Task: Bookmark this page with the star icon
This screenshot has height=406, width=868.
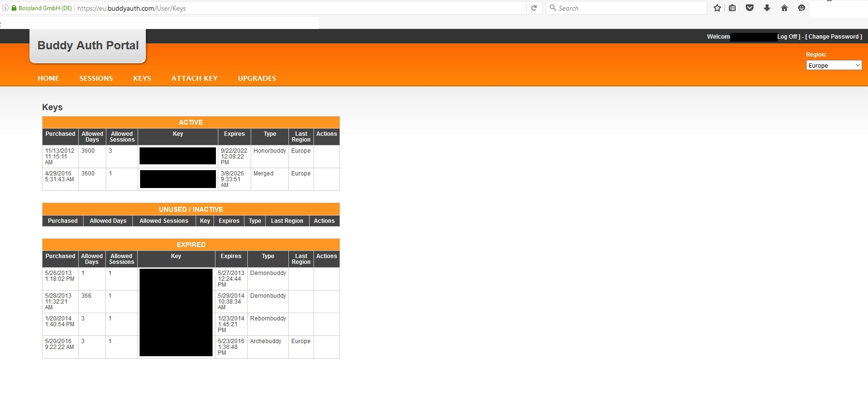Action: [x=717, y=8]
